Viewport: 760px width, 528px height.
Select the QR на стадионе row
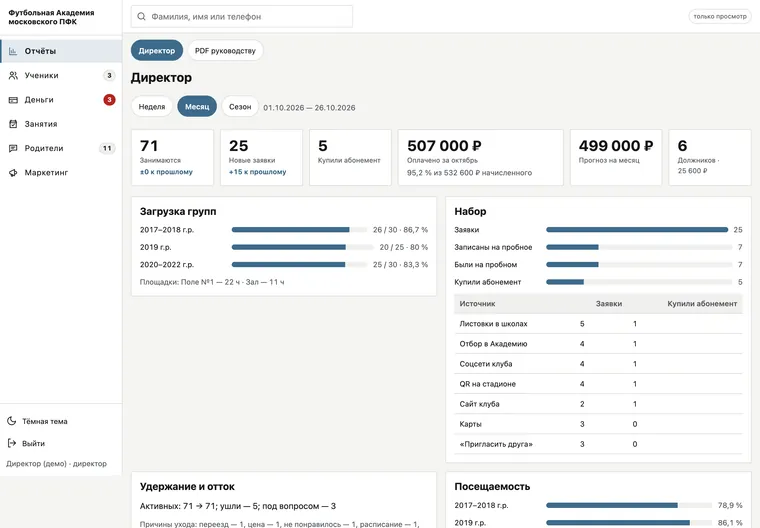tap(598, 384)
